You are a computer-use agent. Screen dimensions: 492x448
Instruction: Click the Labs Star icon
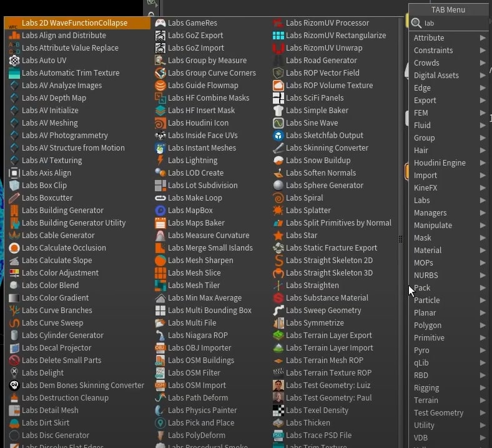coord(278,236)
